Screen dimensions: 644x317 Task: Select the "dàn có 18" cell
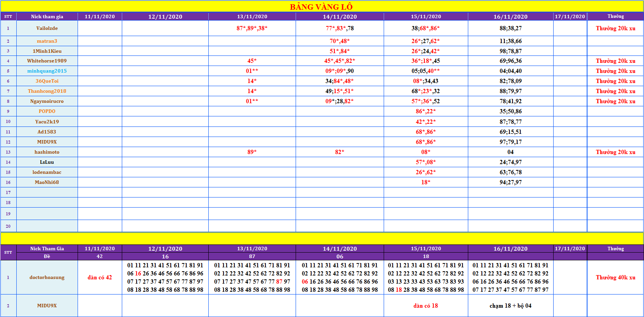pyautogui.click(x=426, y=306)
